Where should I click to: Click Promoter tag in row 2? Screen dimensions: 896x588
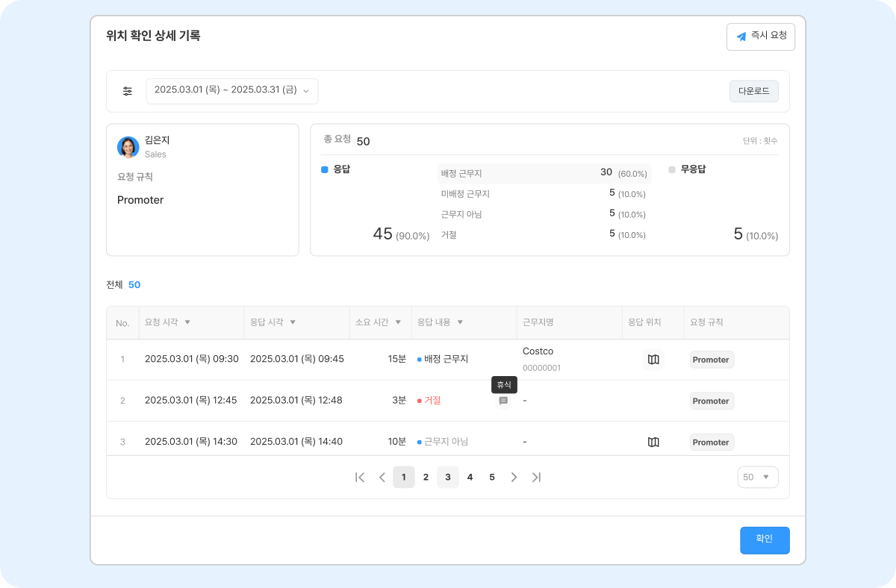tap(712, 401)
